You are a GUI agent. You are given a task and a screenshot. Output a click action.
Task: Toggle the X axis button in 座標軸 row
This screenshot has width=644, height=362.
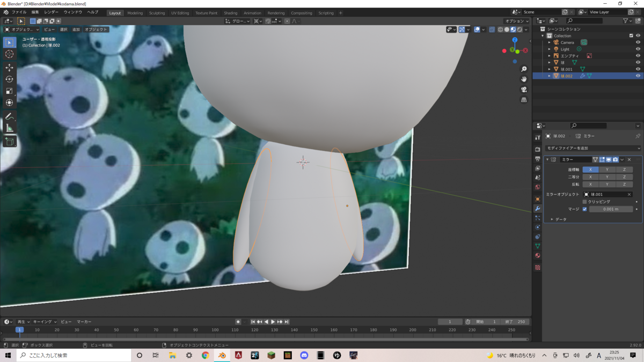590,169
